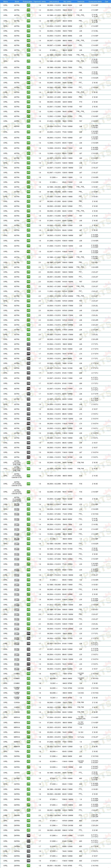Click the Model column header
Image resolution: width=111 pixels, height=868 pixels.
(x=17, y=1)
